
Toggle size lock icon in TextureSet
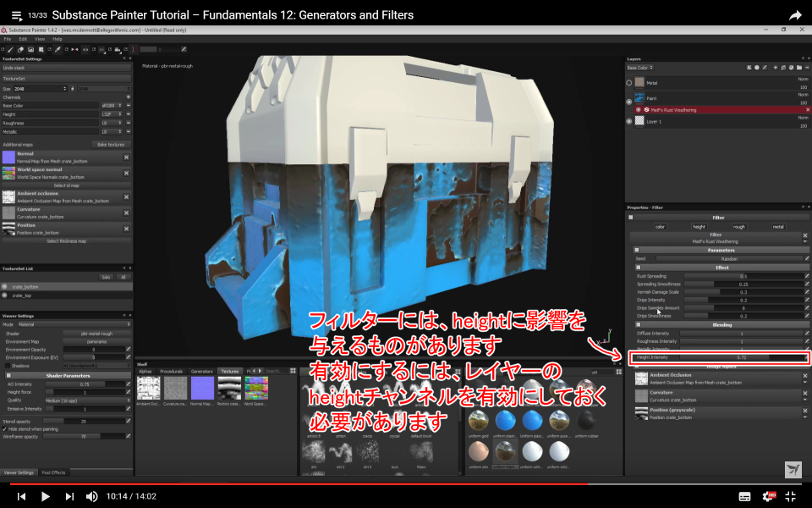pos(73,89)
